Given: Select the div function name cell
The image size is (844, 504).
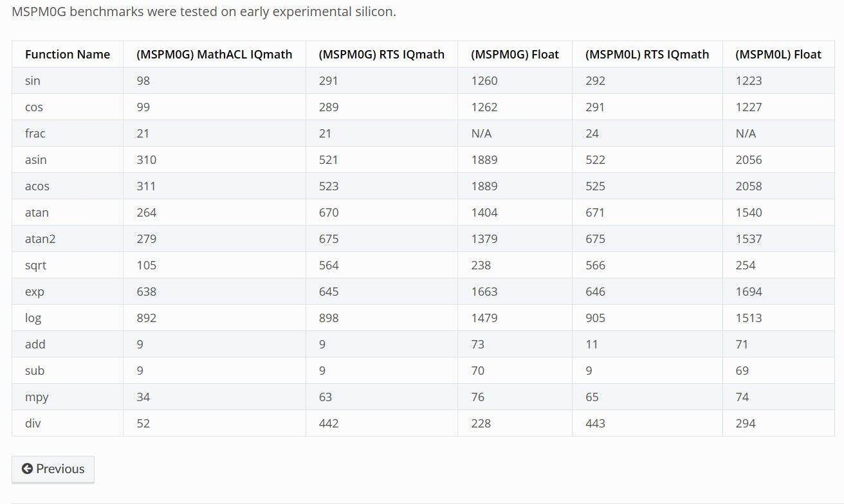Looking at the screenshot, I should click(33, 424).
